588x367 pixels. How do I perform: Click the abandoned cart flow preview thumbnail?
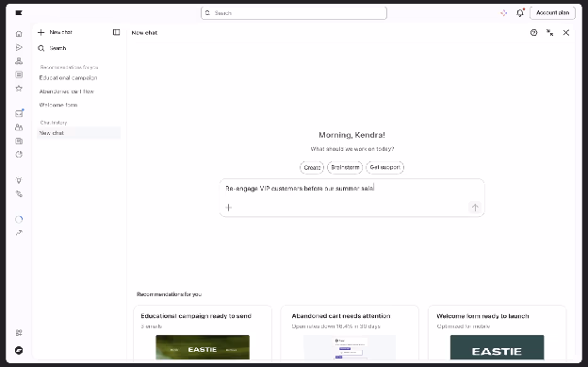coord(350,347)
